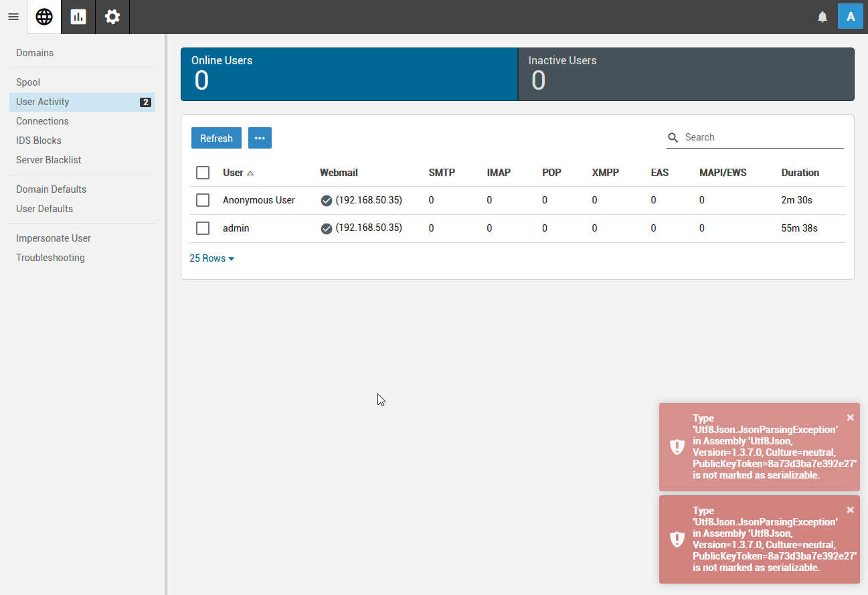
Task: Select the globe Manage section icon
Action: (x=44, y=17)
